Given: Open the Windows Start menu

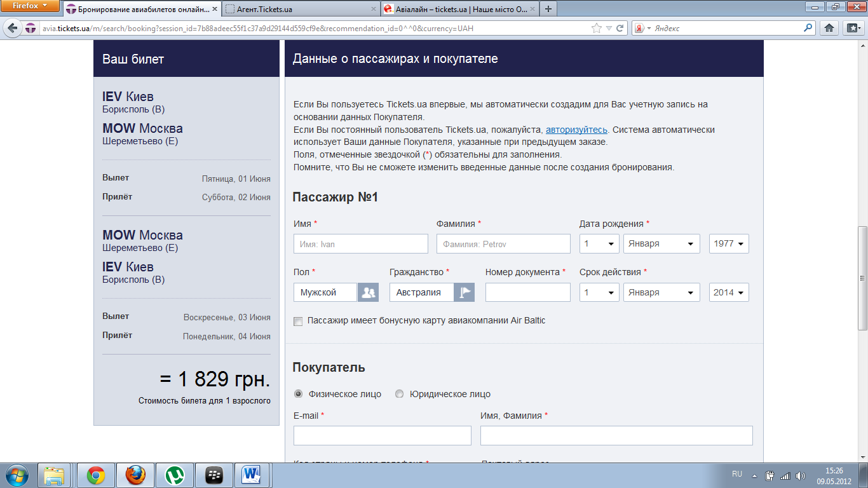Looking at the screenshot, I should [x=17, y=475].
